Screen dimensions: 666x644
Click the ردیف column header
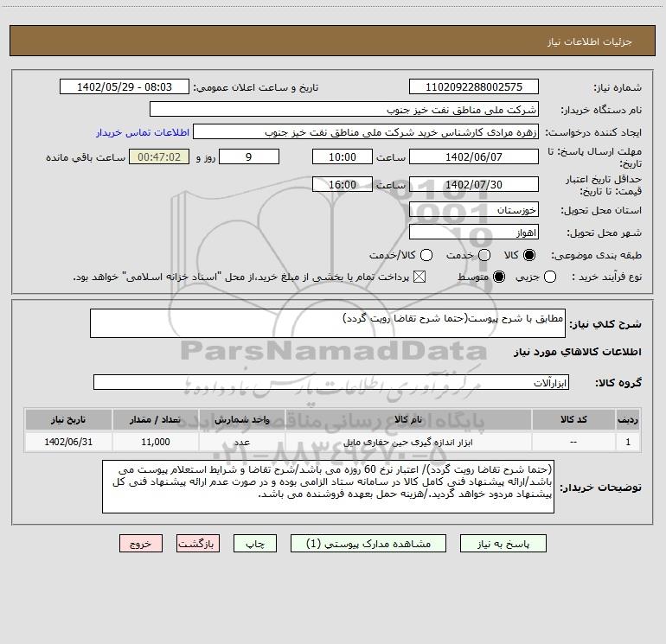(x=628, y=419)
